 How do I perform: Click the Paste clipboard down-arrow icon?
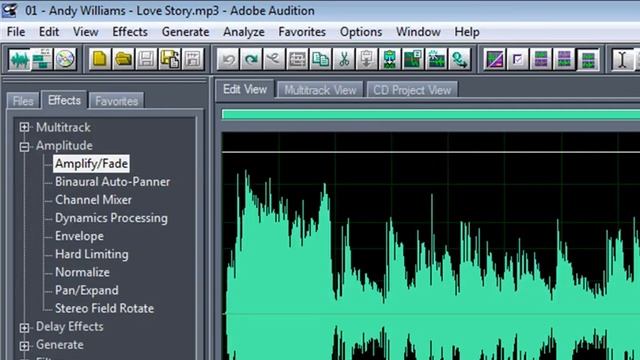point(367,60)
